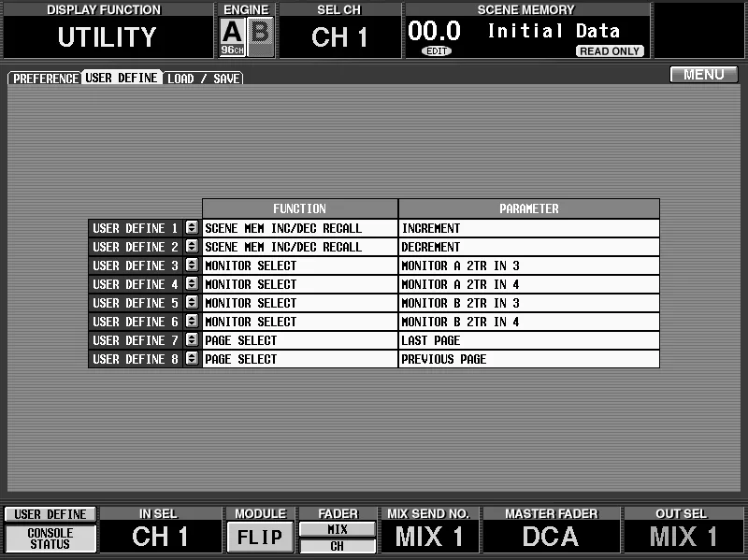Open selector arrows for USER DEFINE 8

[x=192, y=359]
